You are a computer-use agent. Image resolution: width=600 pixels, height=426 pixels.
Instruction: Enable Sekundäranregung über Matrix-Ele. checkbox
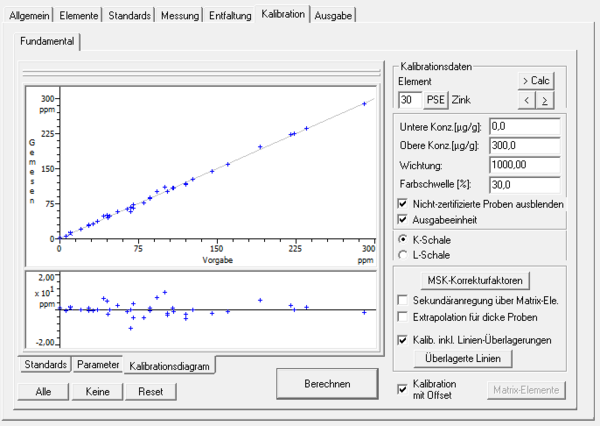click(x=403, y=300)
